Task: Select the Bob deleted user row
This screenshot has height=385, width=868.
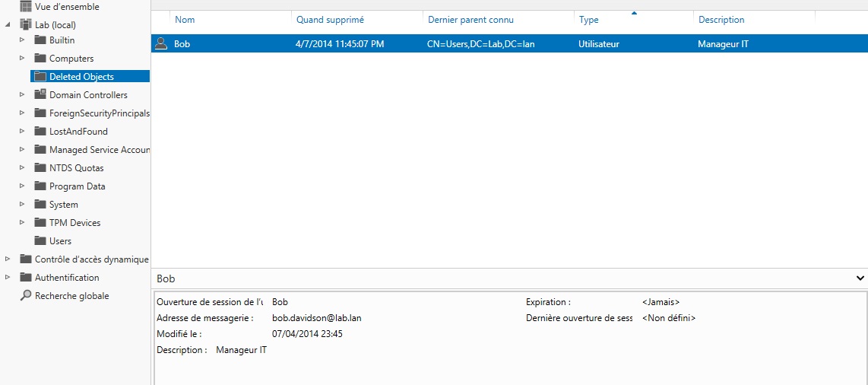Action: 456,44
